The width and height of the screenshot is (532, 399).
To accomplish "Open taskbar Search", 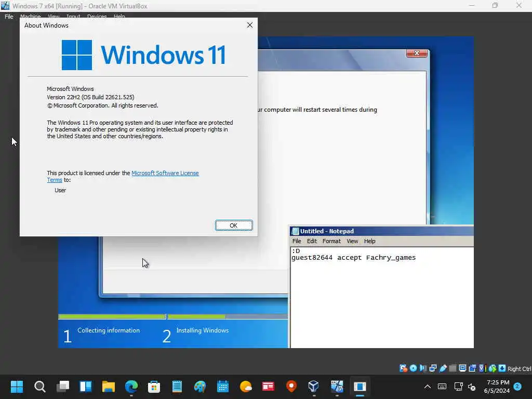I will tap(39, 387).
